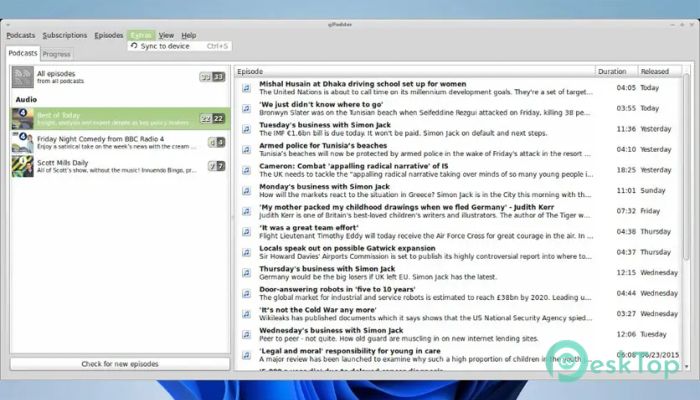Choose Sync to device menu entry
Viewport: 700px width, 400px height.
tap(179, 46)
